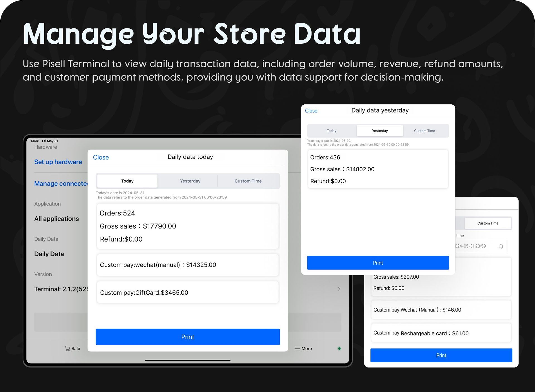This screenshot has height=392, width=535.
Task: Select Today tab in Daily data yesterday window
Action: click(x=332, y=131)
